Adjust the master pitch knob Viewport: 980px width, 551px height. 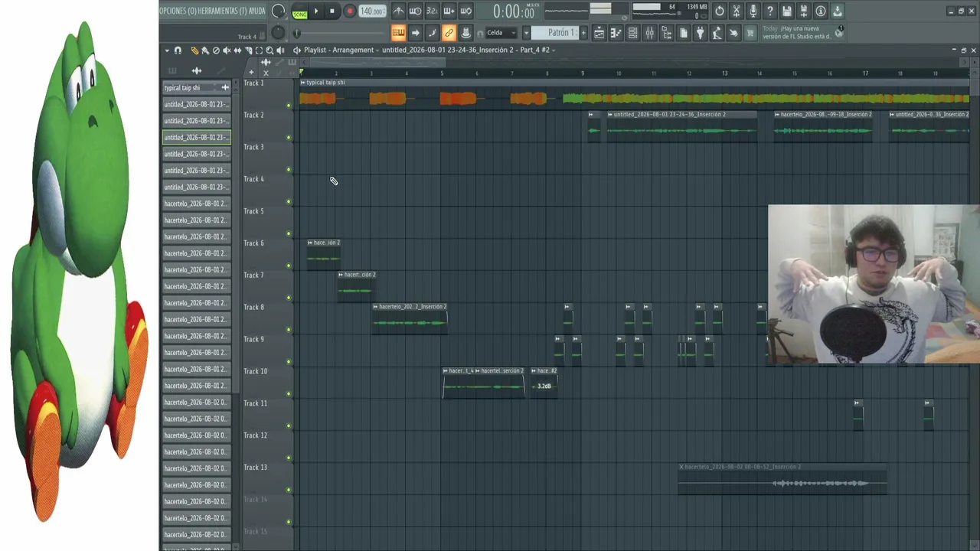pos(278,33)
